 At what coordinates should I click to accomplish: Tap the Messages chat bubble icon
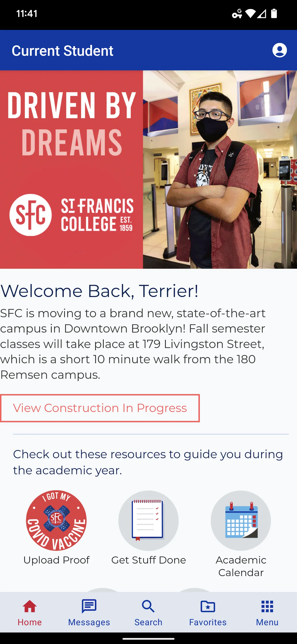coord(89,606)
